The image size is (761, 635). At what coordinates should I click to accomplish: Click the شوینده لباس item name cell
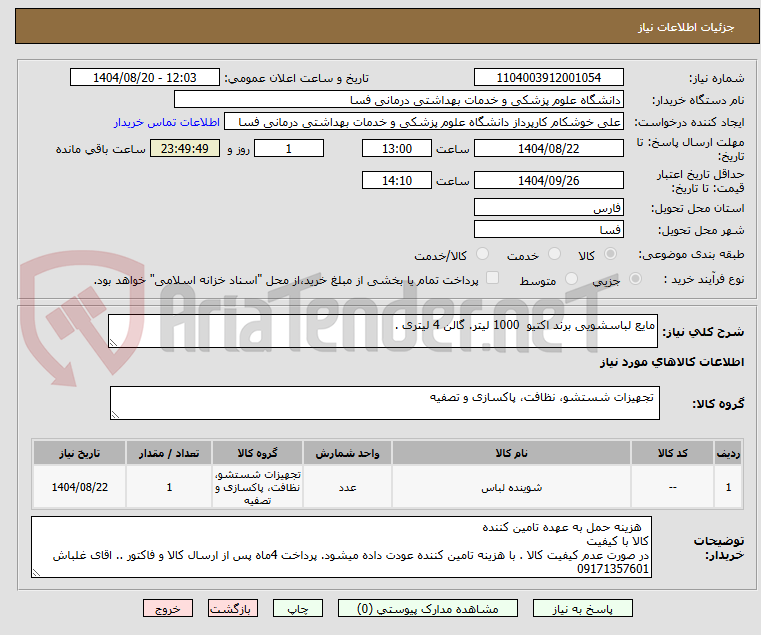tap(511, 487)
